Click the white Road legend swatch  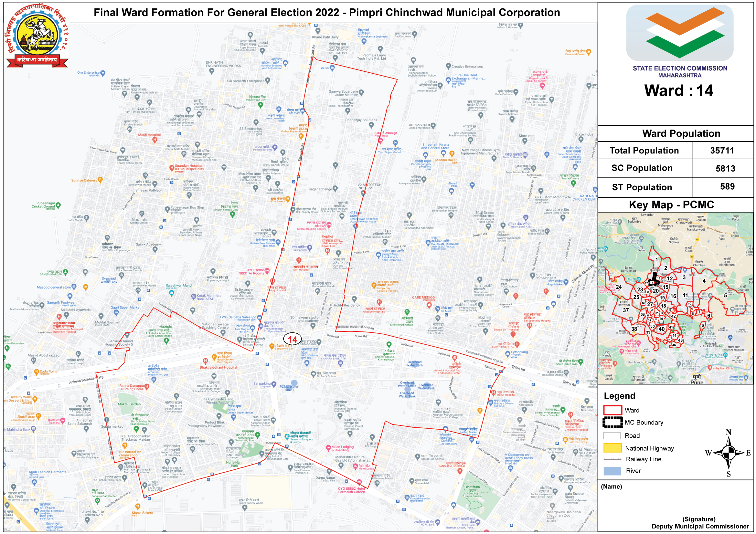(612, 436)
